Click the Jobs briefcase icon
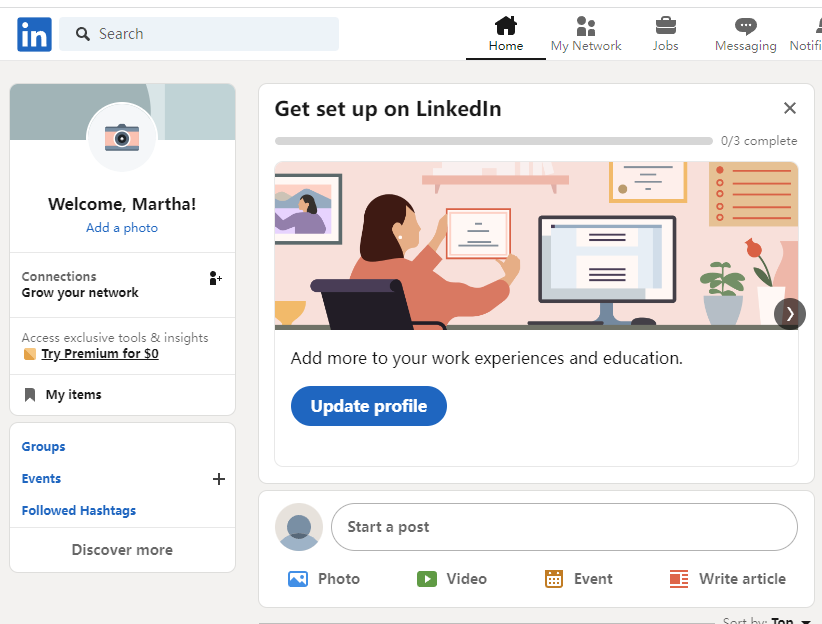 (x=666, y=26)
